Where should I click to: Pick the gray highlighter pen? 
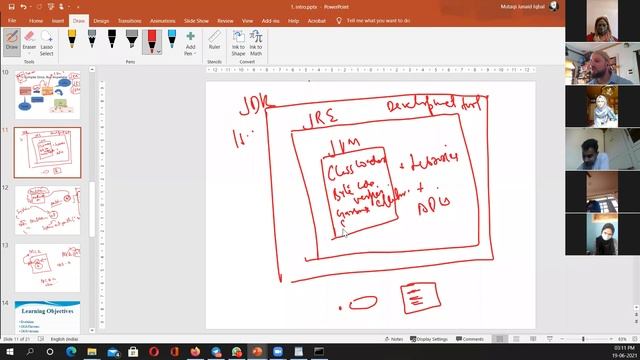coord(132,39)
